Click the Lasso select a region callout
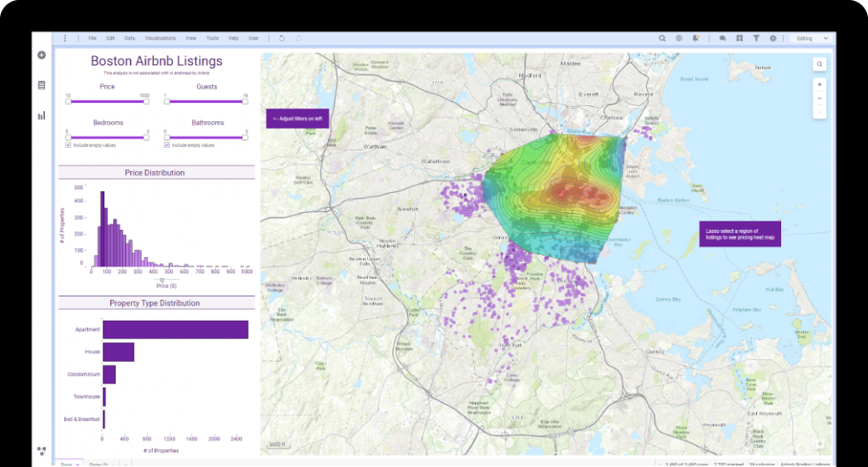 (740, 234)
